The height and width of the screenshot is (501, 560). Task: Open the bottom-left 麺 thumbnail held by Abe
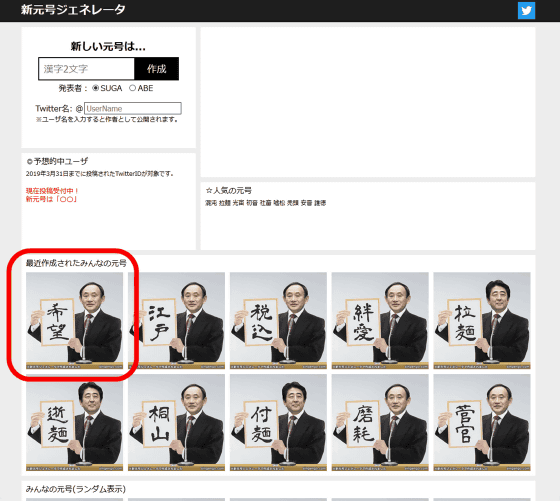pyautogui.click(x=74, y=422)
